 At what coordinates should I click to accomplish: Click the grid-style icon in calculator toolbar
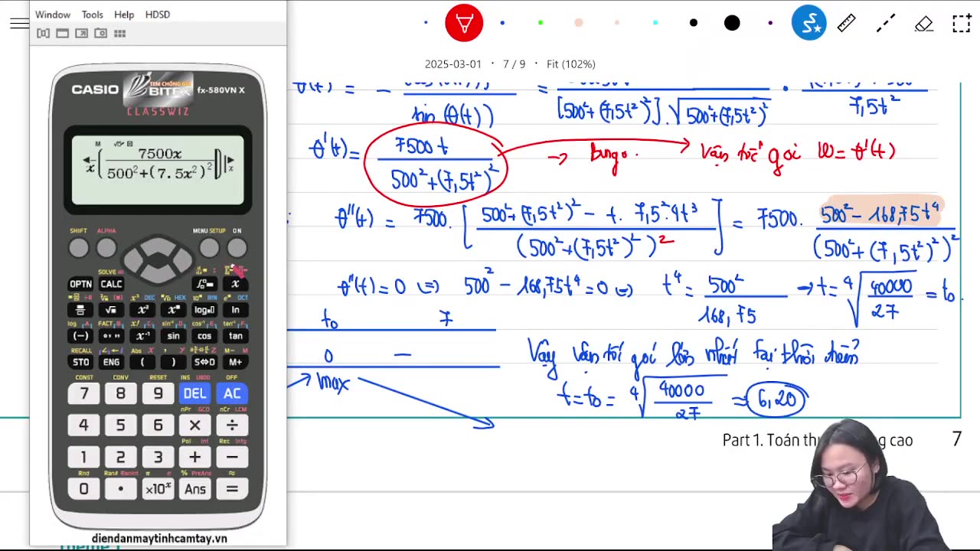[x=119, y=34]
